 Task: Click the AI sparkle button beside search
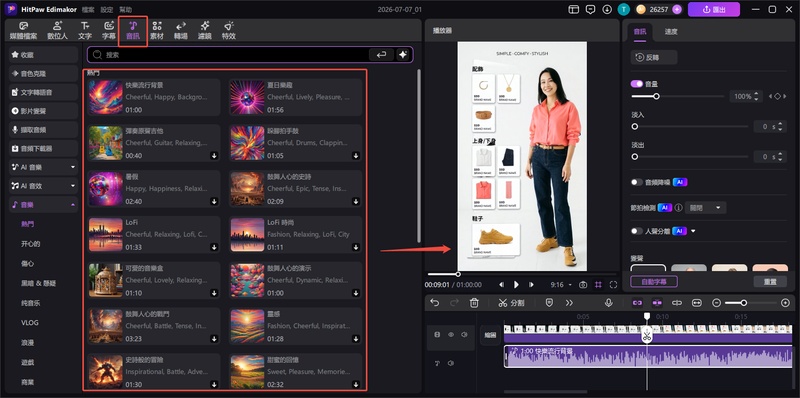pos(403,55)
